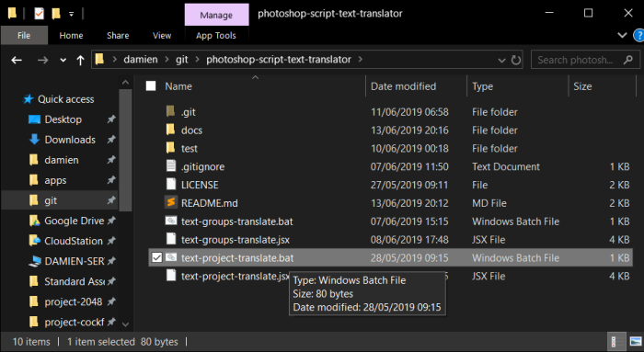Click the text-project-translate.jsx file icon
This screenshot has width=644, height=352.
coord(171,276)
